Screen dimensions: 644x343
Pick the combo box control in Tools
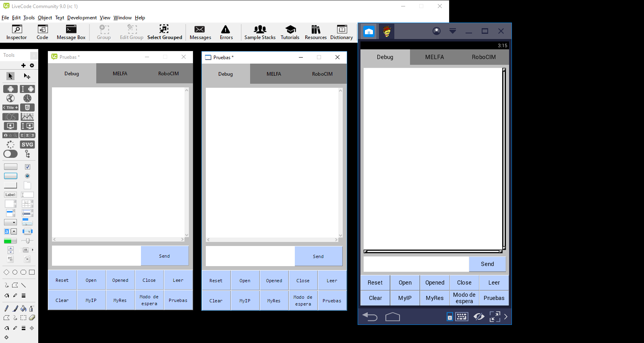(10, 231)
